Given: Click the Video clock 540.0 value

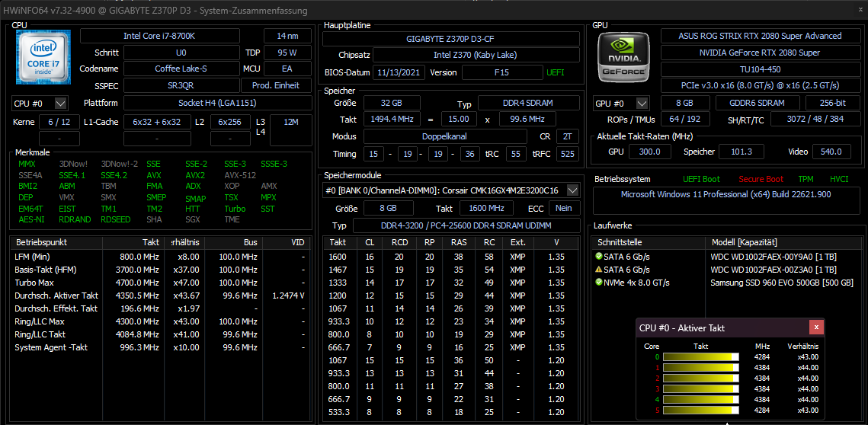Looking at the screenshot, I should point(831,152).
